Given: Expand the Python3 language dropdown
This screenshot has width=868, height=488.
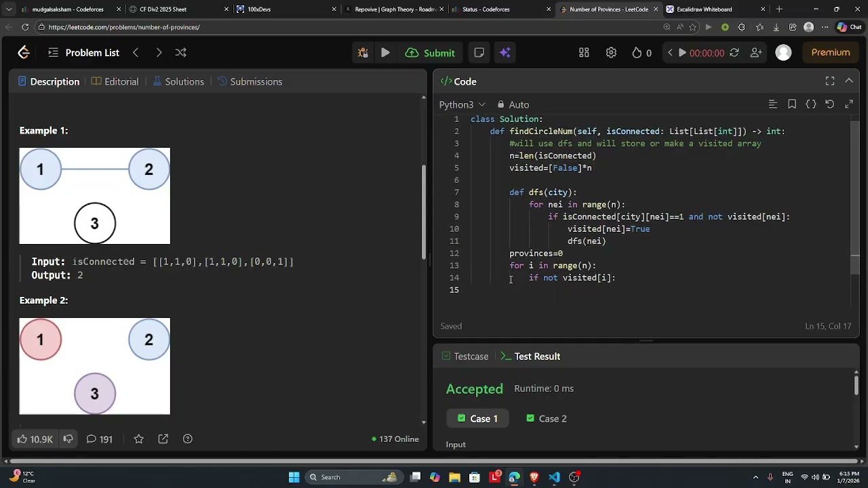Looking at the screenshot, I should pos(462,104).
